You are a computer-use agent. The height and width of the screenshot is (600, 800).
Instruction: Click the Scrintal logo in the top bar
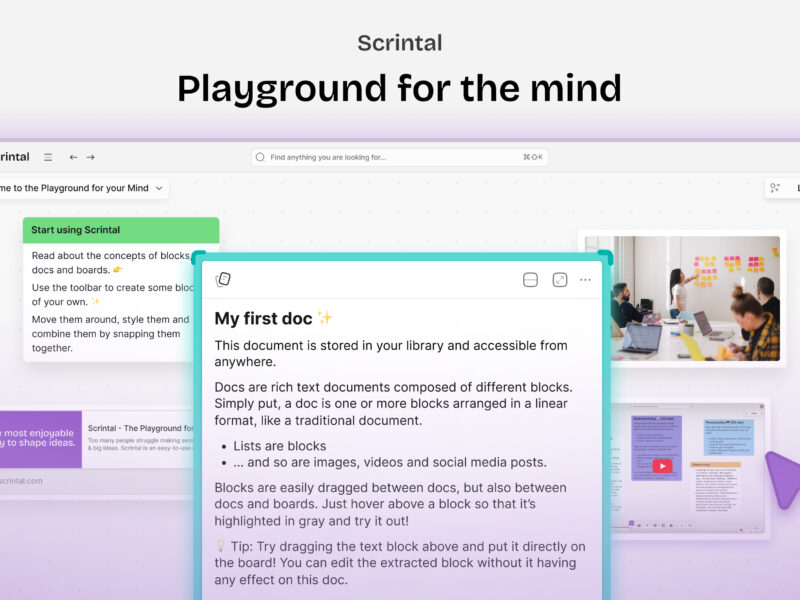click(14, 157)
